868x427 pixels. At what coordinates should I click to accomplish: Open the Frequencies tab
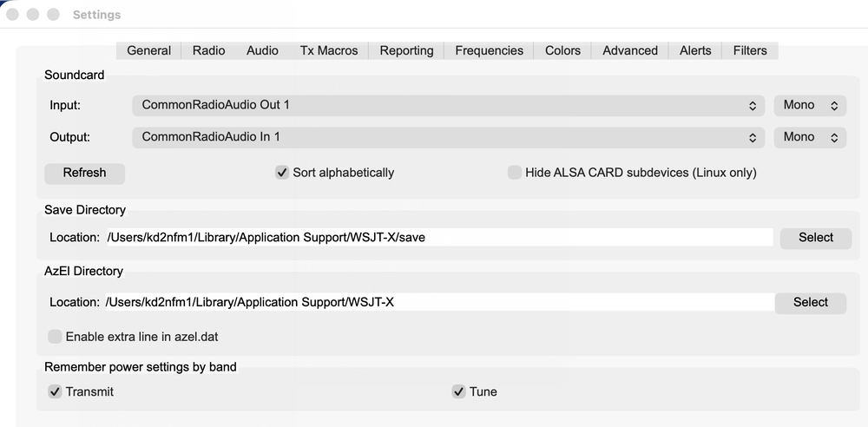coord(489,50)
